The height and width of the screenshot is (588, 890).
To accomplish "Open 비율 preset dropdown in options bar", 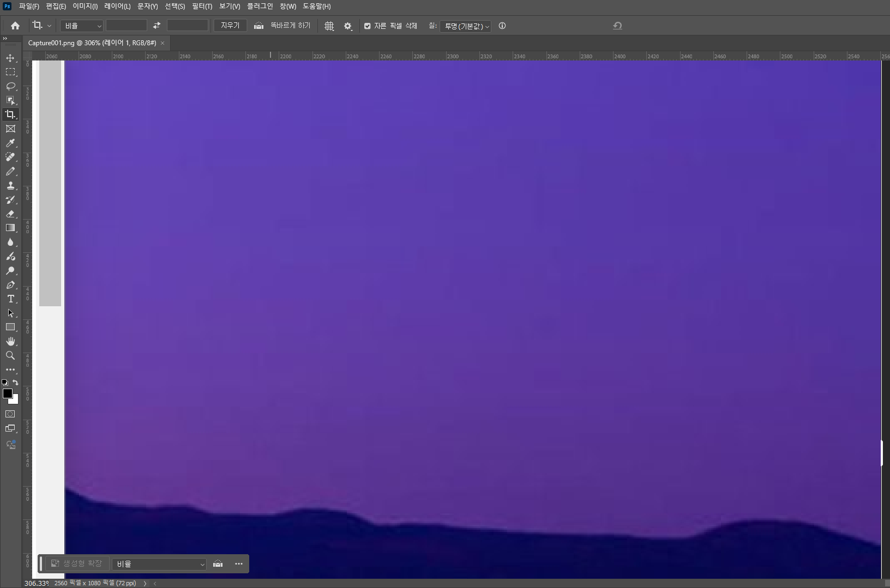I will 82,26.
